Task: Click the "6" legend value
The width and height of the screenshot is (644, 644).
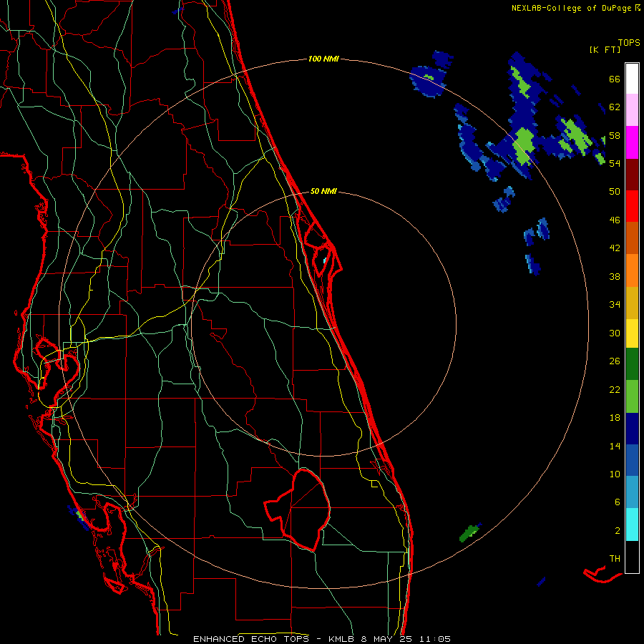Action: (618, 502)
